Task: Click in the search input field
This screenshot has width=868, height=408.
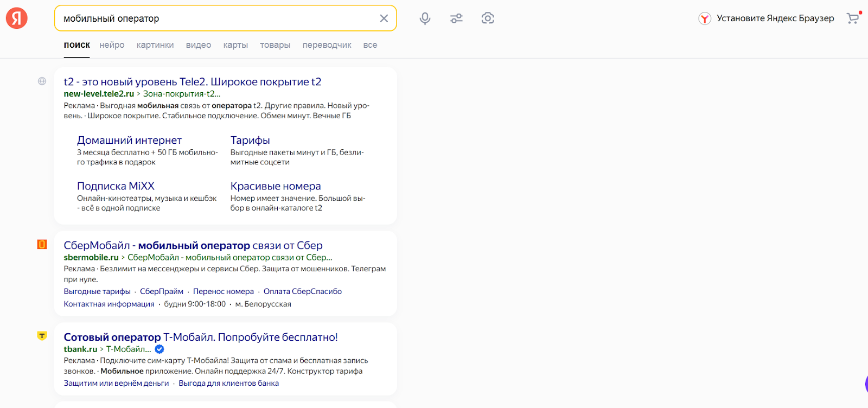Action: click(217, 18)
